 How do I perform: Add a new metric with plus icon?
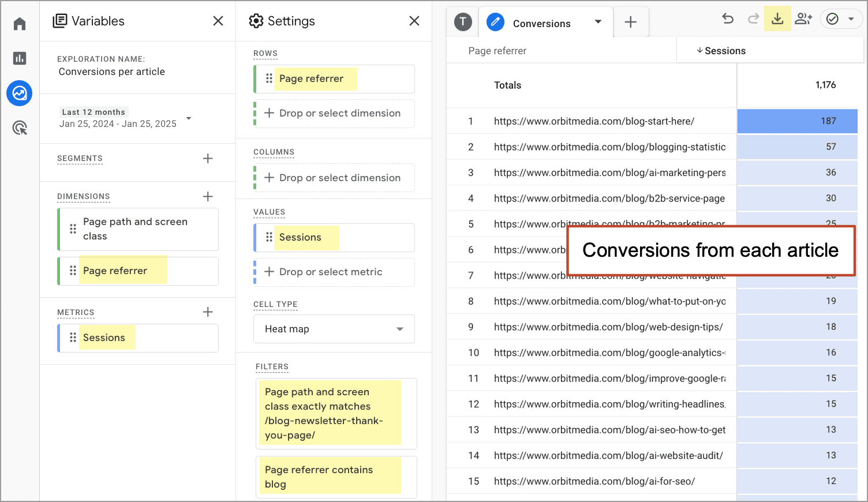208,312
